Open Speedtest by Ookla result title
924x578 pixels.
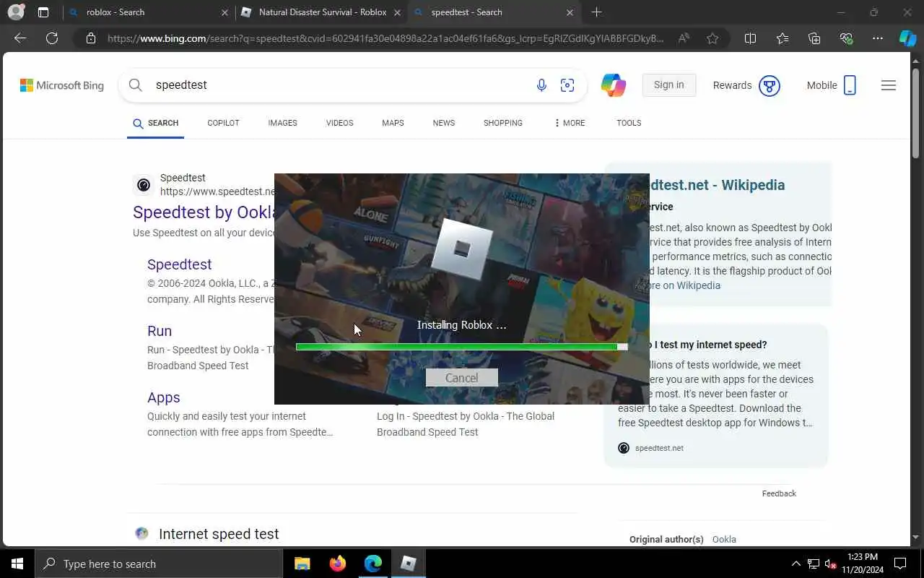pyautogui.click(x=204, y=212)
